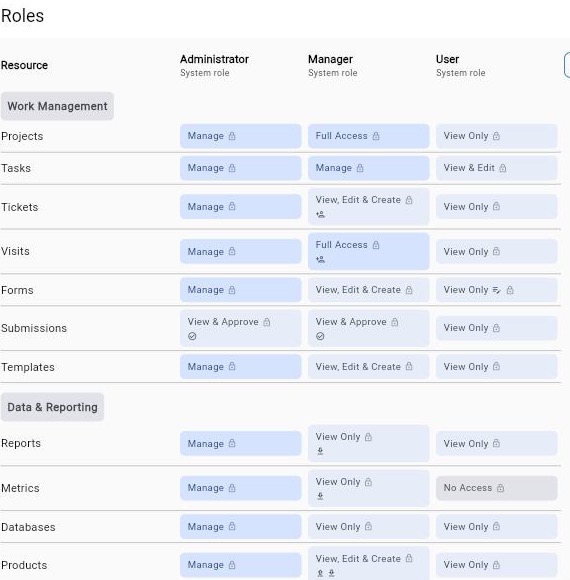Click approve checkmark icon in Administrator Submissions
This screenshot has height=580, width=570.
[x=192, y=336]
